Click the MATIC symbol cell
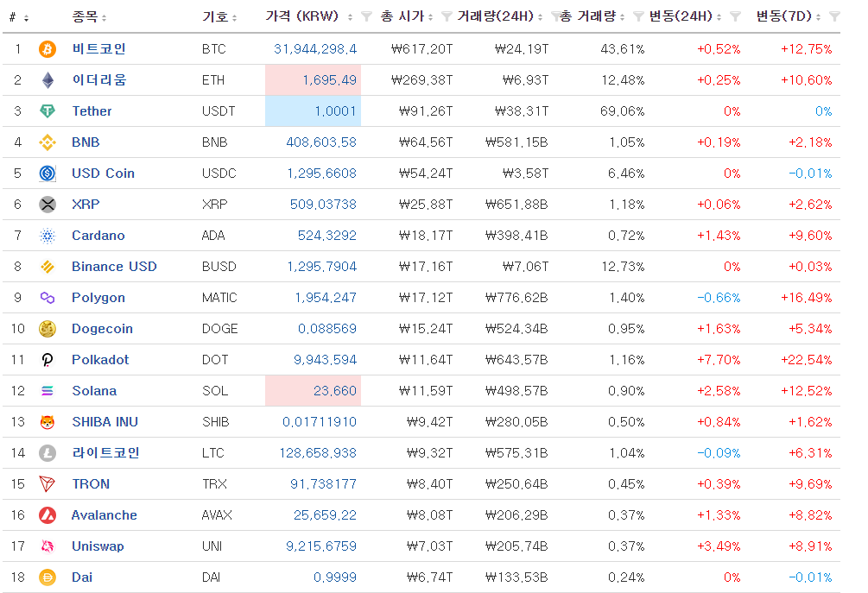 tap(219, 298)
